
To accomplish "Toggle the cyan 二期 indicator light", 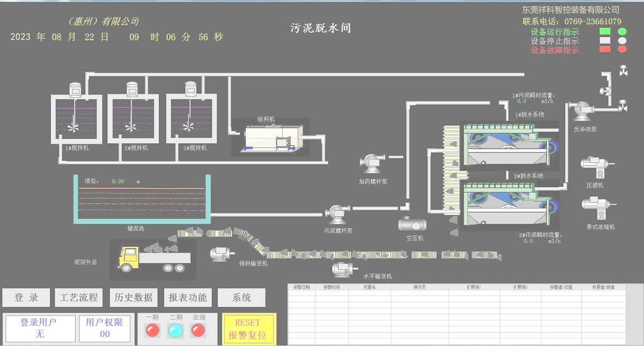I will coord(175,330).
